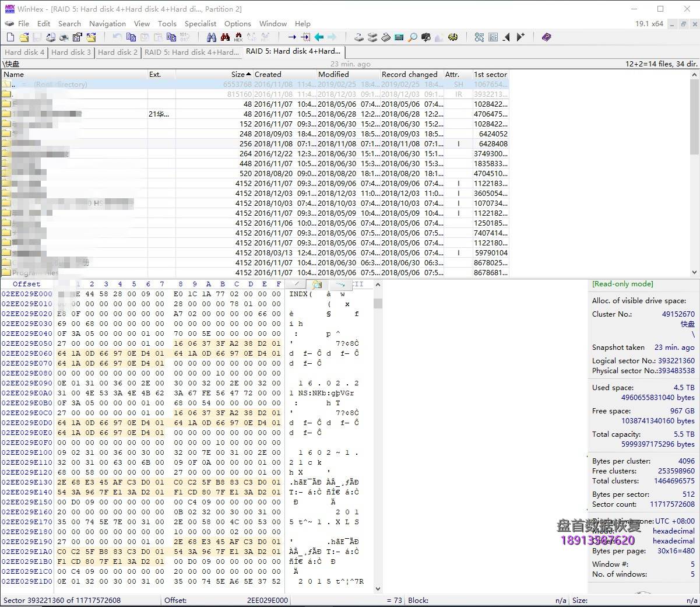Click the Go To Offset arrow icon
Image resolution: width=700 pixels, height=607 pixels.
(292, 37)
